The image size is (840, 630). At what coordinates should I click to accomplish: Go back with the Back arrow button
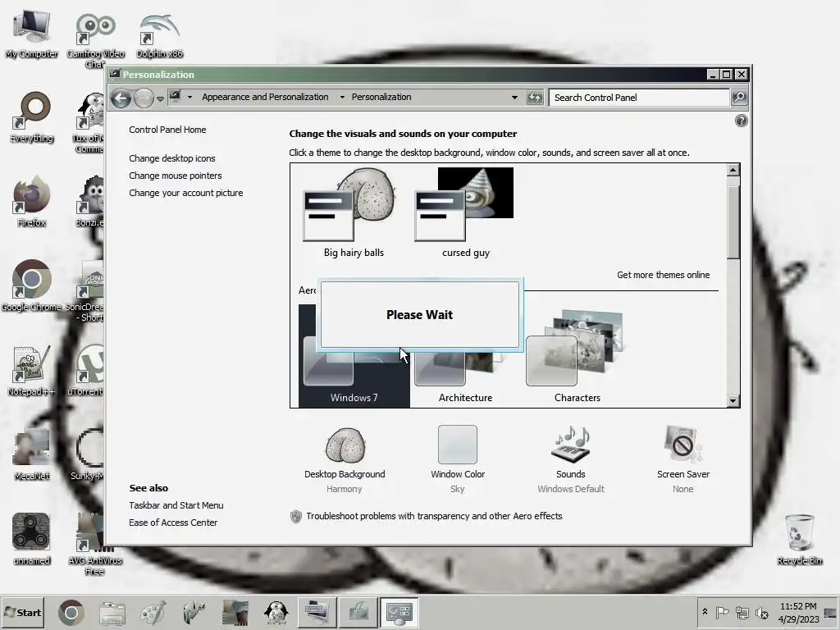click(x=121, y=98)
